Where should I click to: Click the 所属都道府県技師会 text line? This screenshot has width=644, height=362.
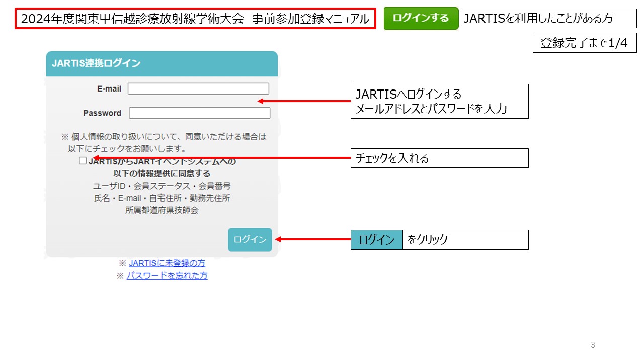pyautogui.click(x=162, y=210)
